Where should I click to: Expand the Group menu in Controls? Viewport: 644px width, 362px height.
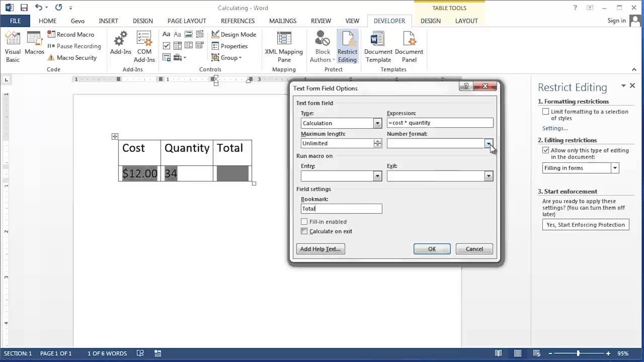tap(226, 58)
